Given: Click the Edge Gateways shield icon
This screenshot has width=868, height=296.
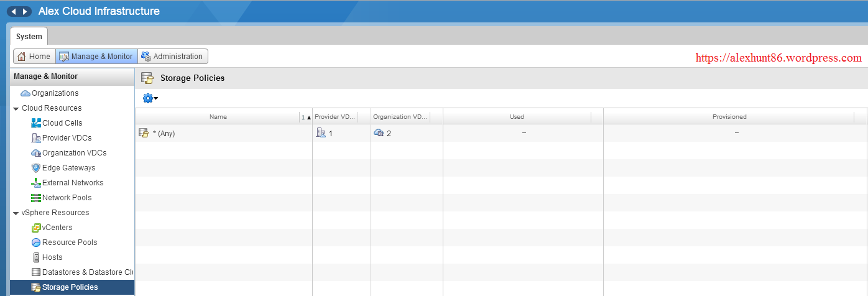Looking at the screenshot, I should pyautogui.click(x=36, y=168).
